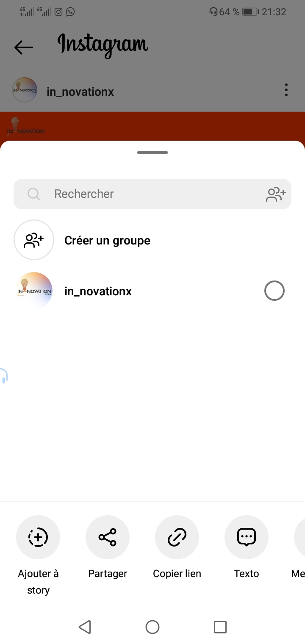Tap the Ajouter à story icon
Viewport: 305px width, 644px height.
[x=38, y=537]
